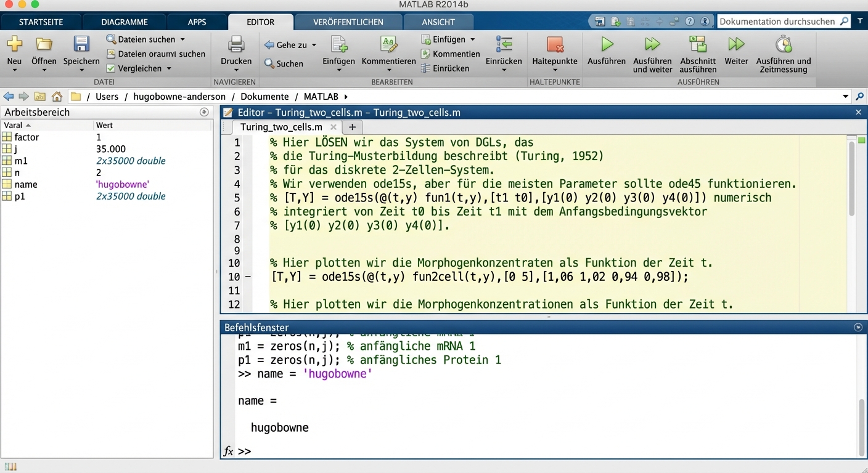The height and width of the screenshot is (473, 868).
Task: Click the Abschnitt ausführen icon
Action: [698, 44]
